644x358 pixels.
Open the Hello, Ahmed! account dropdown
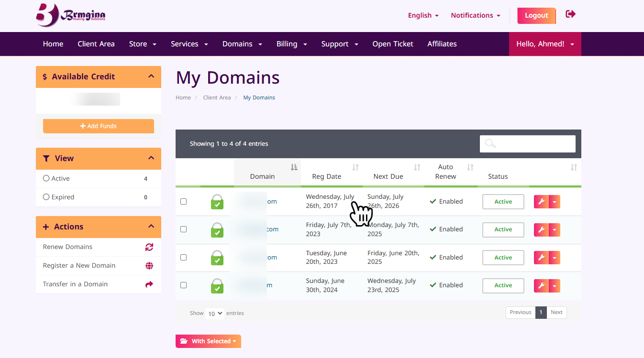click(x=545, y=44)
